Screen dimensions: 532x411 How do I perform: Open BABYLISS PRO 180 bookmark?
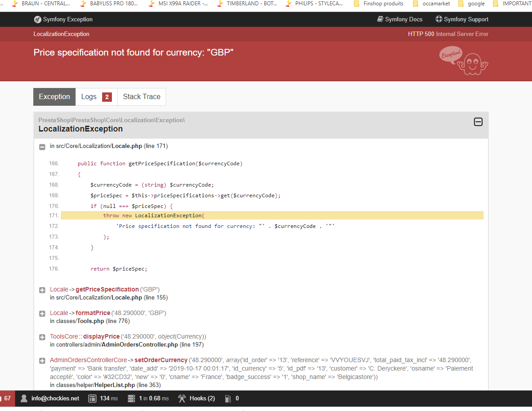click(109, 4)
